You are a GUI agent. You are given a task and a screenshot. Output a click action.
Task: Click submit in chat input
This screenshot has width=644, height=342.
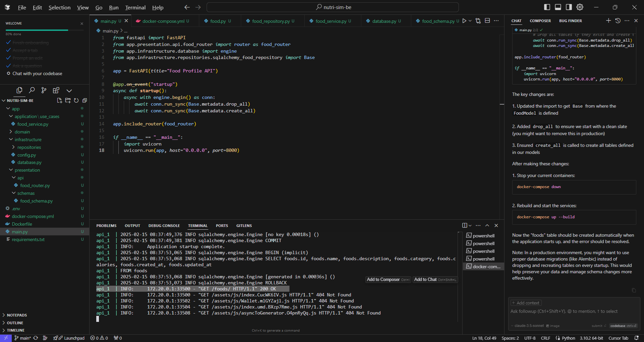coord(598,326)
